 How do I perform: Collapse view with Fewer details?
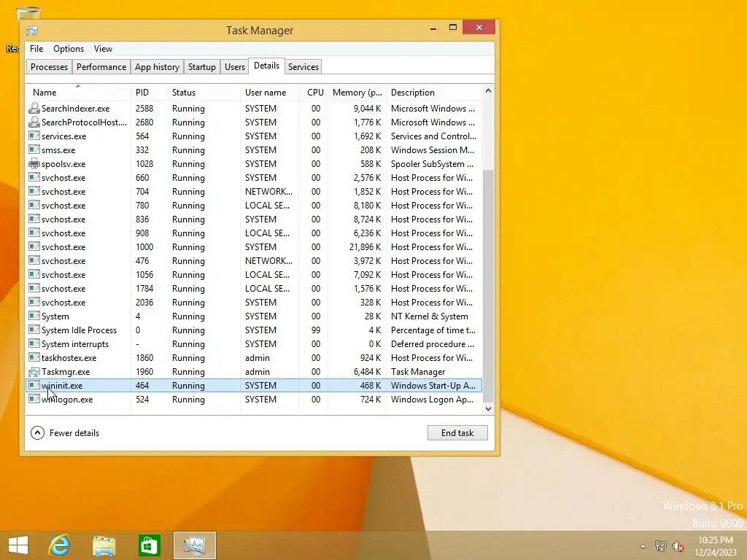[x=65, y=433]
